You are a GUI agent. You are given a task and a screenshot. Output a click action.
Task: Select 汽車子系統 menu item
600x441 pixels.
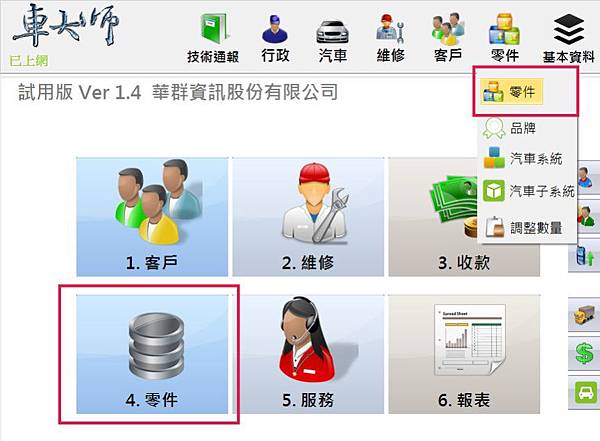[529, 191]
